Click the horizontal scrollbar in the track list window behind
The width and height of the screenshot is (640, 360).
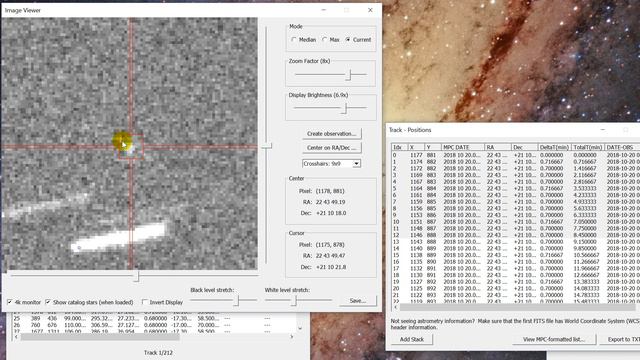(100, 337)
